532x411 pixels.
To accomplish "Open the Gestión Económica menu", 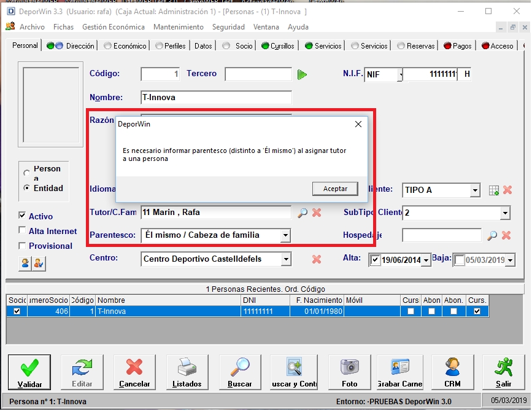I will click(114, 27).
